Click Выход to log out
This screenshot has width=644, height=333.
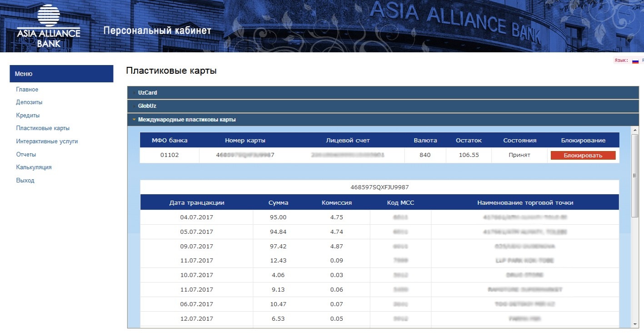[x=25, y=181]
